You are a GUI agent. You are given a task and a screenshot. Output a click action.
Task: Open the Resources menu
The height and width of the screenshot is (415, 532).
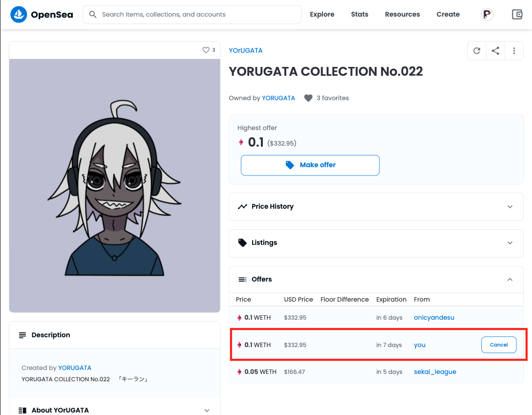coord(402,15)
